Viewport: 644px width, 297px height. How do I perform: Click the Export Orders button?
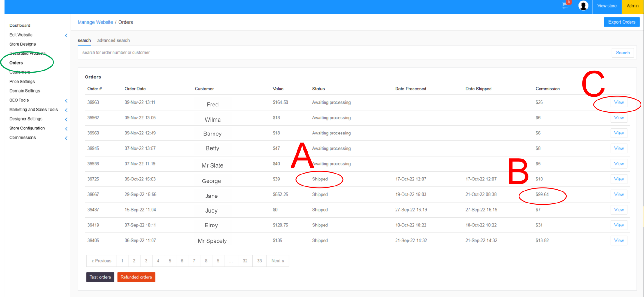click(x=621, y=22)
